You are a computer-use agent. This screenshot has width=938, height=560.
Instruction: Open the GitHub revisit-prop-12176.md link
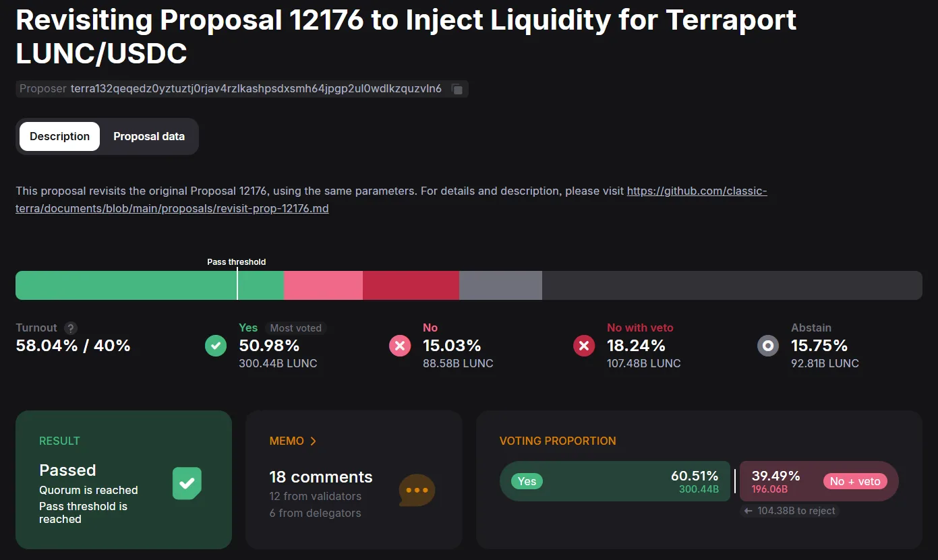391,199
